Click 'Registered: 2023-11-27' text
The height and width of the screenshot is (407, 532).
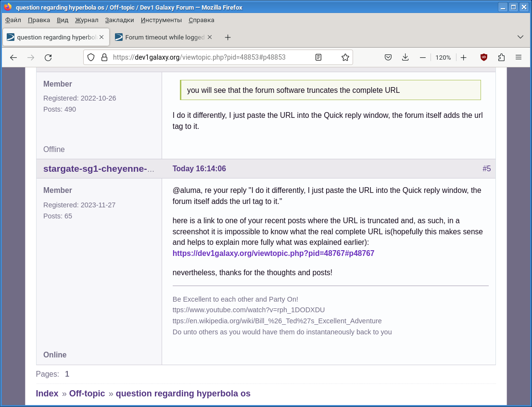[79, 205]
